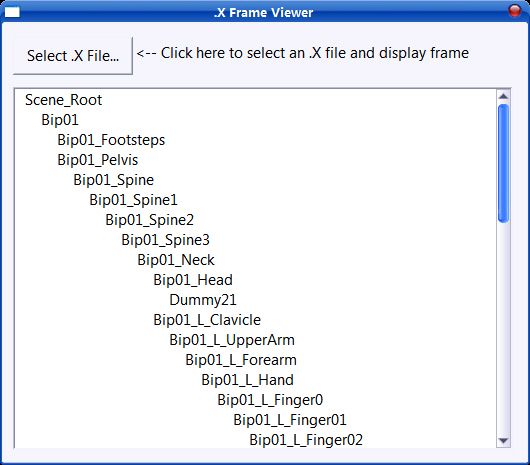
Task: Select Bip01_L_Clavicle in the list
Action: pos(207,320)
